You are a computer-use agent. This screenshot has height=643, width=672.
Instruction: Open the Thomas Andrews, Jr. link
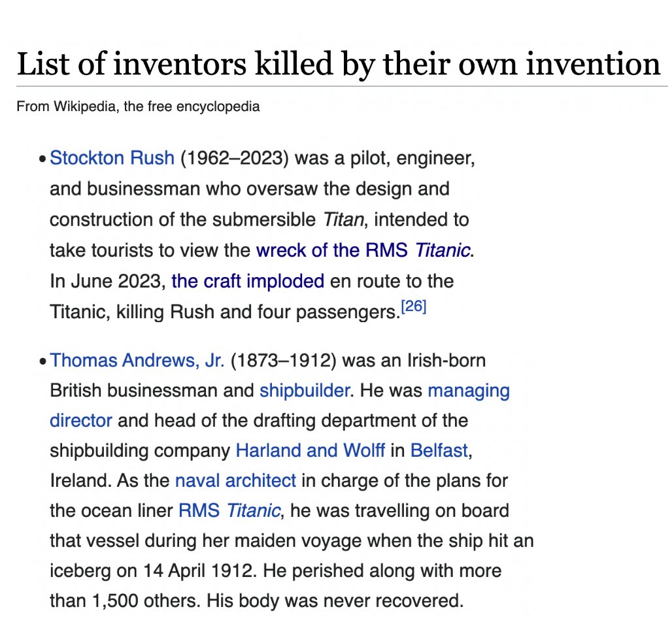pyautogui.click(x=137, y=361)
